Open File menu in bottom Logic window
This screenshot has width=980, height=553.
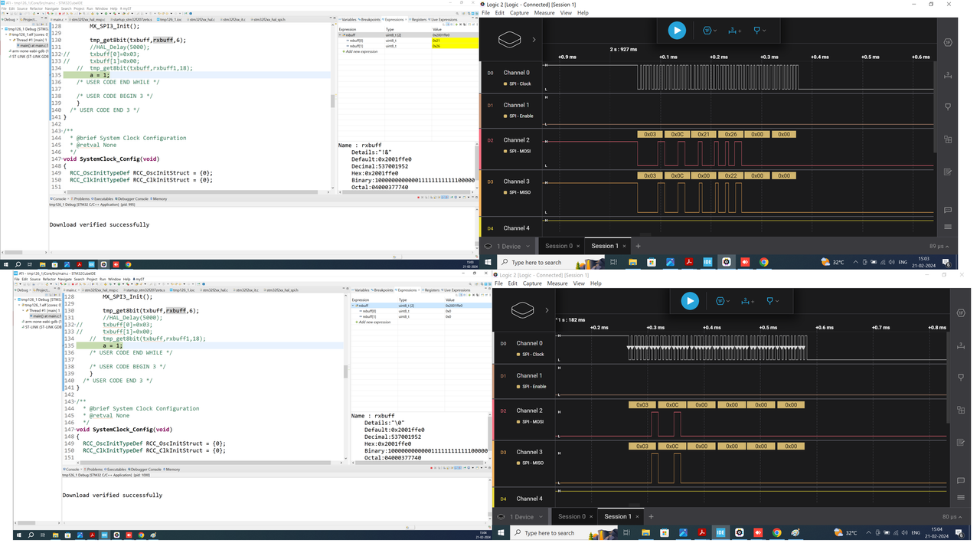click(x=498, y=283)
